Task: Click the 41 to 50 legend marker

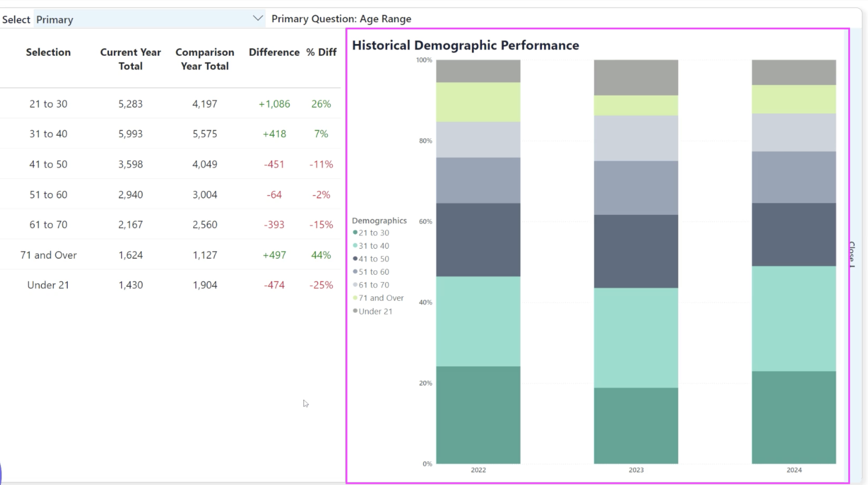Action: (355, 259)
